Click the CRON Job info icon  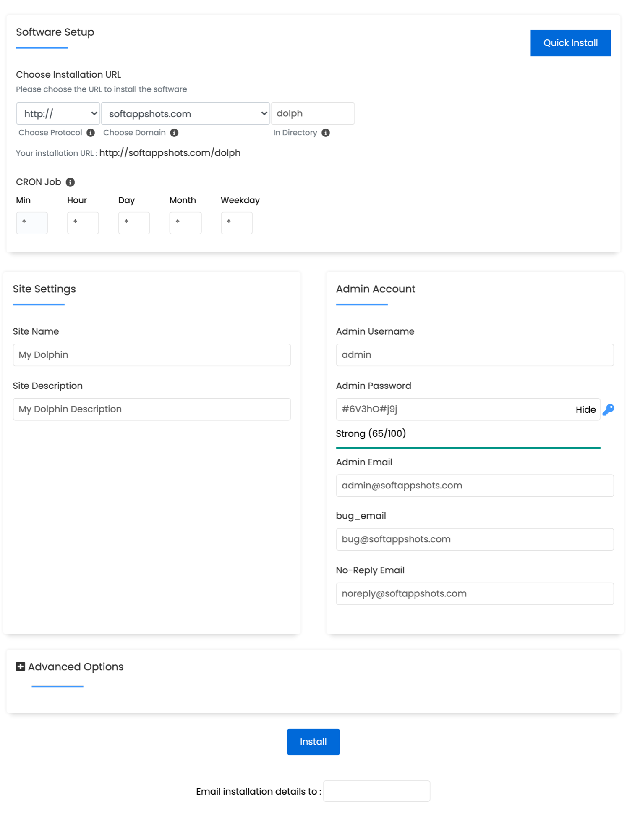[x=71, y=182]
